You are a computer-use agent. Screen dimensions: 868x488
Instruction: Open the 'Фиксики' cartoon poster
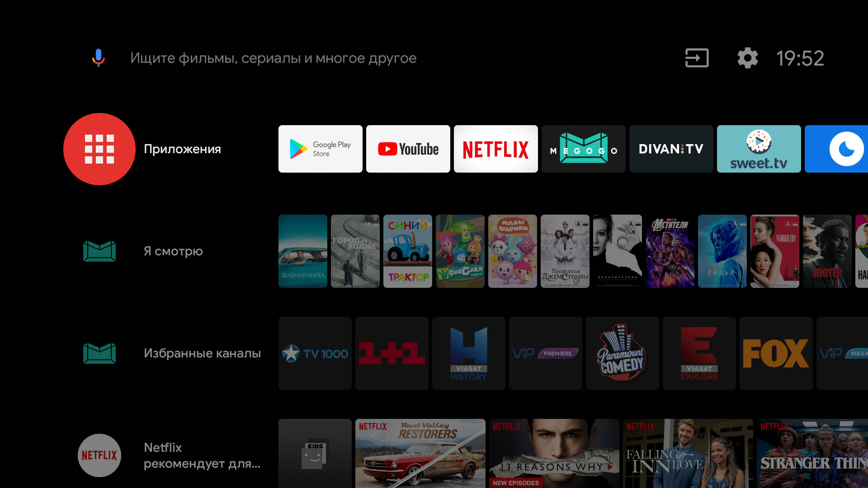point(460,251)
